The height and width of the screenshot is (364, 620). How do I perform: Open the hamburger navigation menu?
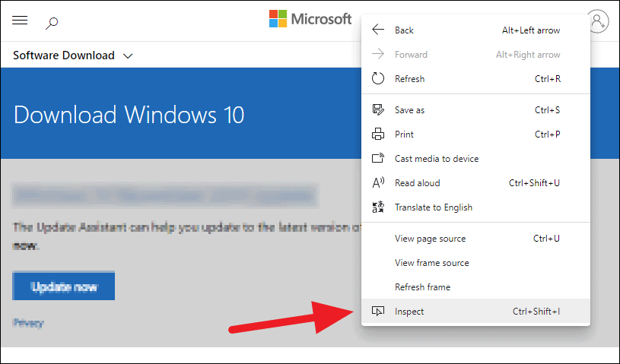(x=20, y=20)
